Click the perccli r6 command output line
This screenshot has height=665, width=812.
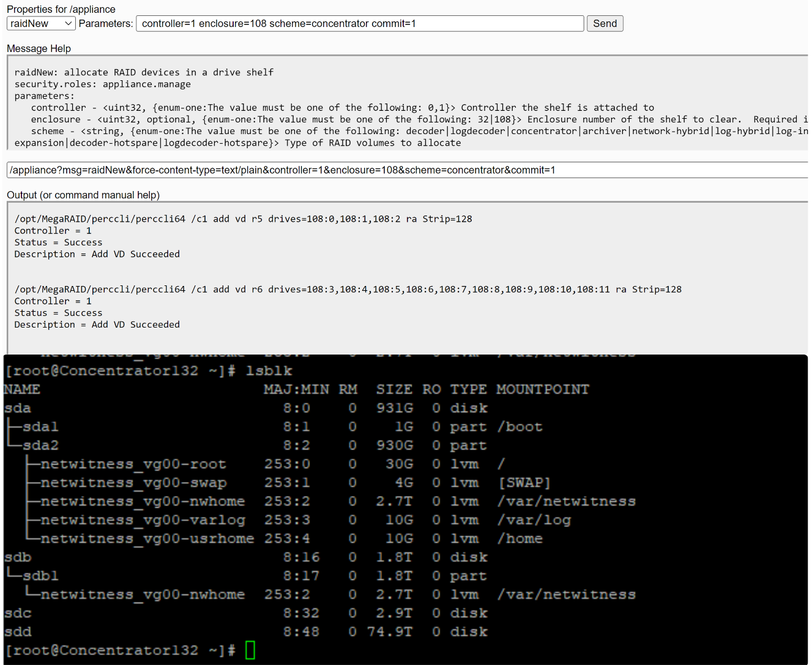pos(347,289)
